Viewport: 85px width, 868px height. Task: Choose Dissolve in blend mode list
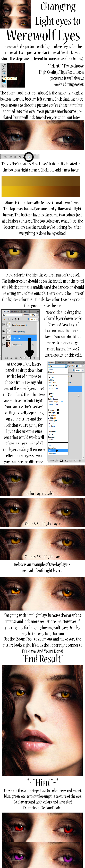click(51, 372)
